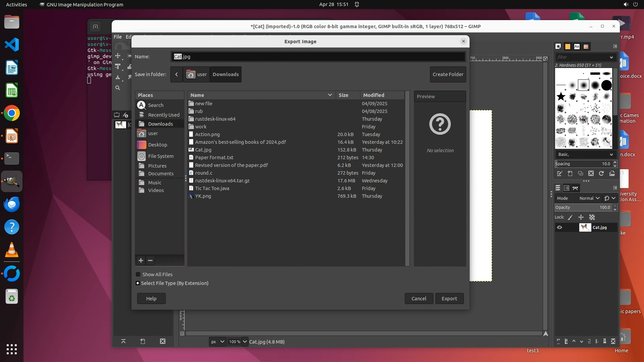Switch to the Patterns tab in brush dock

click(x=568, y=47)
